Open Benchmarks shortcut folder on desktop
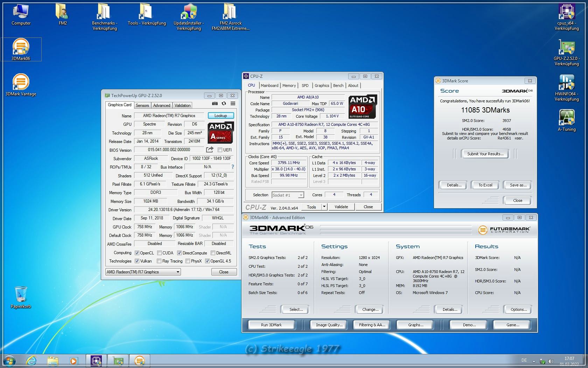588x368 pixels. click(x=105, y=17)
